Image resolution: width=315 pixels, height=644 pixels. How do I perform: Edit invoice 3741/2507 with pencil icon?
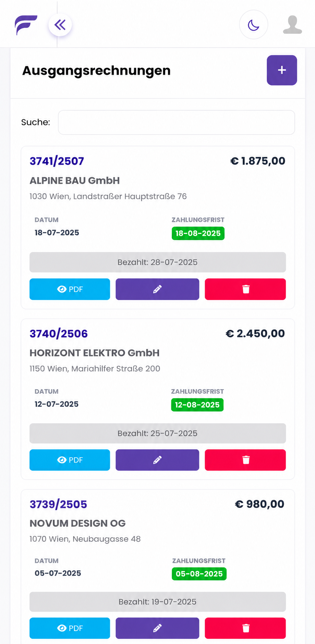(157, 289)
